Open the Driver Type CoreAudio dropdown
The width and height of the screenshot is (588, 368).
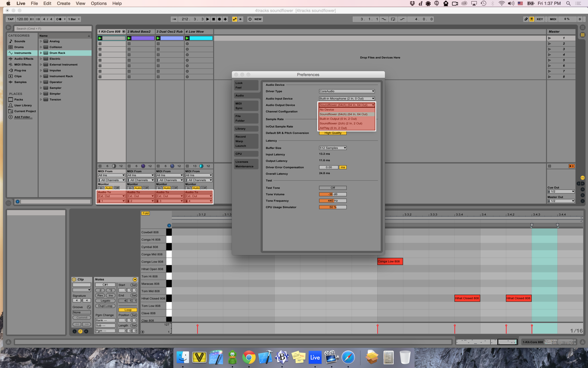(x=347, y=91)
